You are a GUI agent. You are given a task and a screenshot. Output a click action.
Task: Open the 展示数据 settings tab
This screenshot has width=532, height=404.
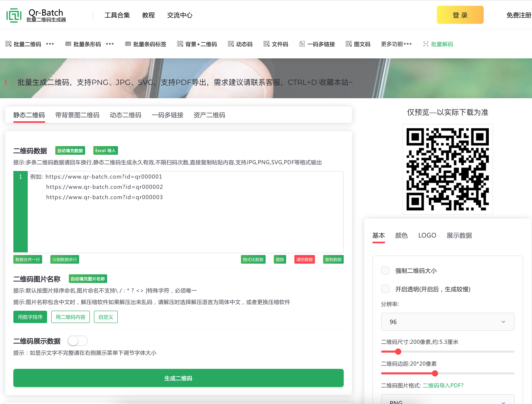(459, 235)
